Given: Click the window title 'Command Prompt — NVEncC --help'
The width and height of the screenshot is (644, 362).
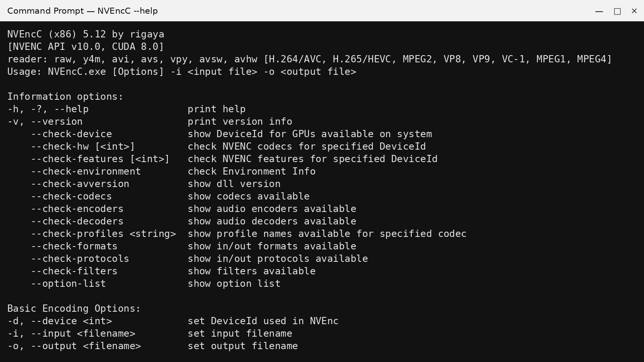Looking at the screenshot, I should coord(83,11).
